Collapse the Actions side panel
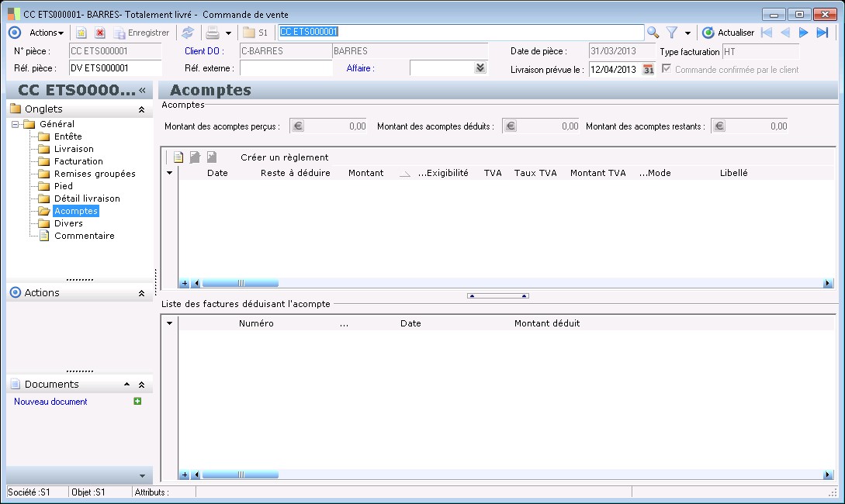Viewport: 845px width, 504px height. (141, 293)
